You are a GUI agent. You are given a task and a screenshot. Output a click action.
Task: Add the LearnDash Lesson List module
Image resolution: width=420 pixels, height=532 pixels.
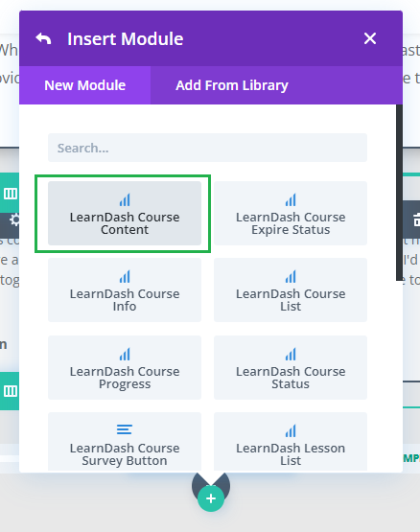pos(291,441)
